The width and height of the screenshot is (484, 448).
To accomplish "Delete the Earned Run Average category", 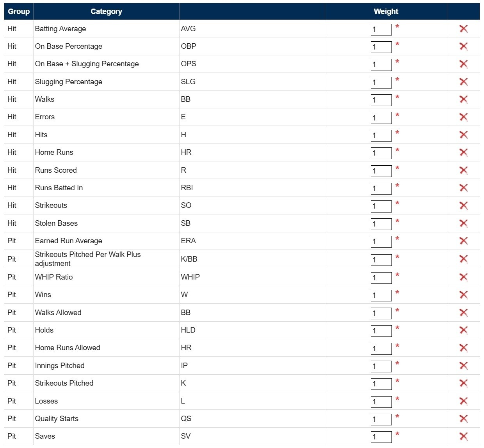I will tap(463, 241).
